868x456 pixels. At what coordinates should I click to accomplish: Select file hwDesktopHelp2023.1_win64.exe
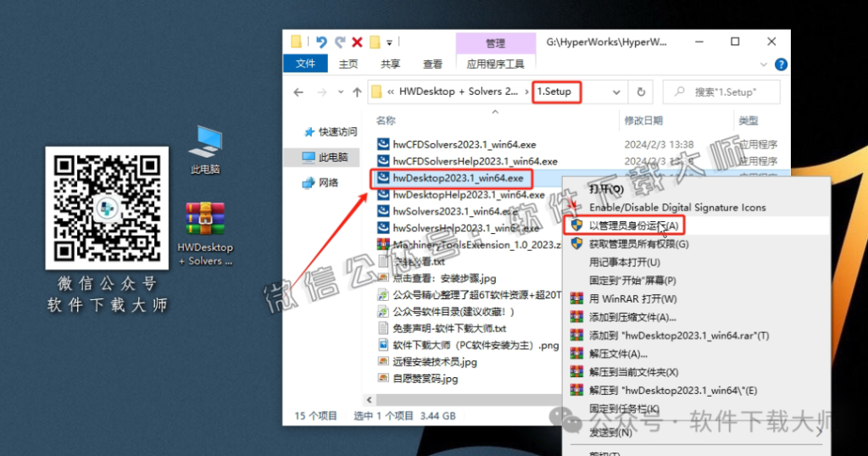pyautogui.click(x=468, y=195)
